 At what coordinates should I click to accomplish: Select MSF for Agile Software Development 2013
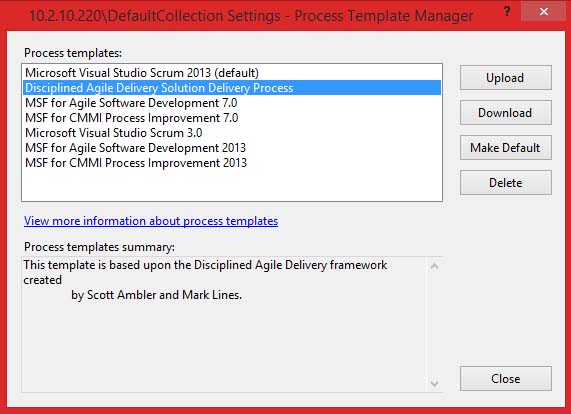pos(232,147)
